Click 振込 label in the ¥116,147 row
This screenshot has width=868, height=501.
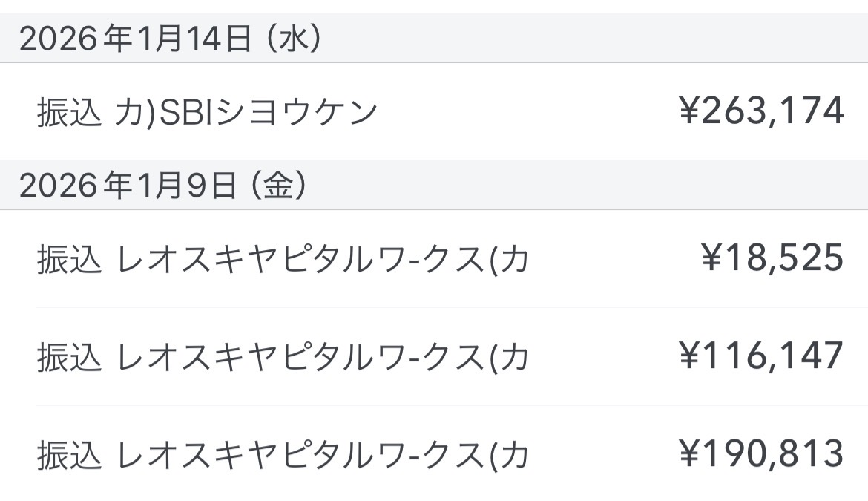(68, 358)
